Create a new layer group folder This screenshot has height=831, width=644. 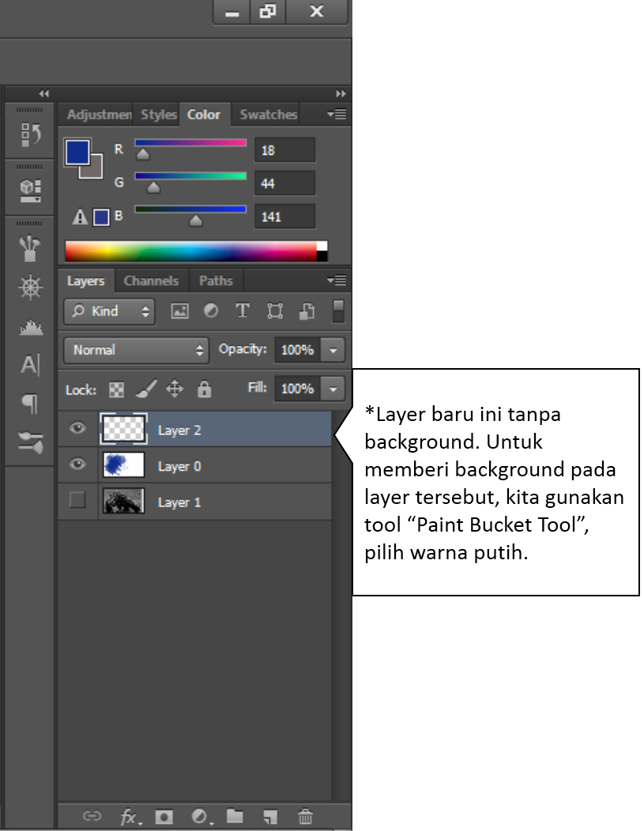coord(235,817)
